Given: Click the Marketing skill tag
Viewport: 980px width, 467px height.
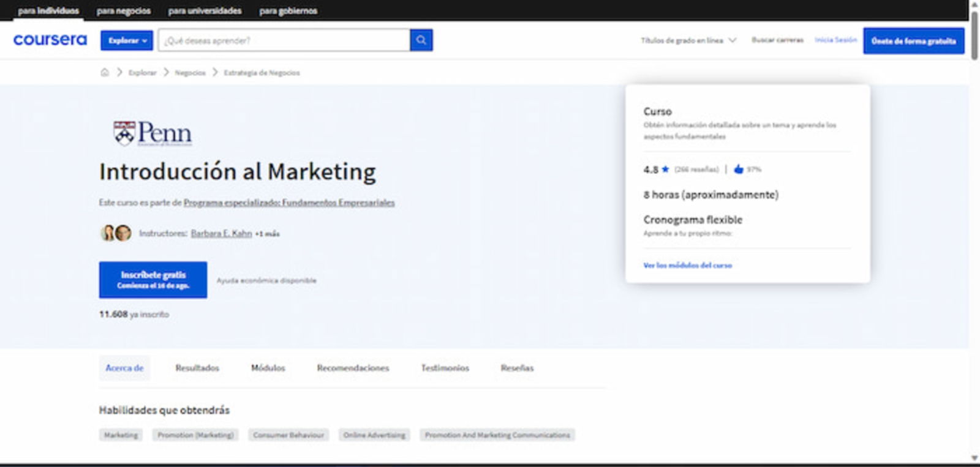Looking at the screenshot, I should coord(121,435).
